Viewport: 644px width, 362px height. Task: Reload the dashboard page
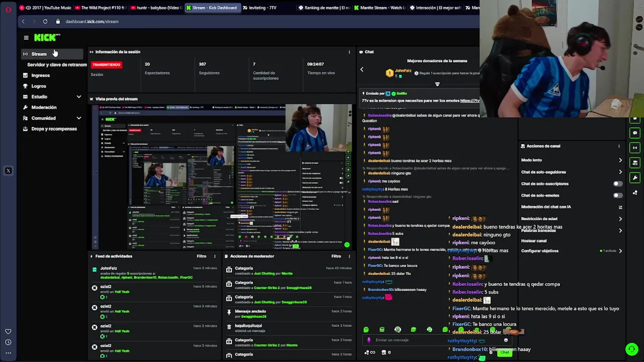pyautogui.click(x=45, y=22)
